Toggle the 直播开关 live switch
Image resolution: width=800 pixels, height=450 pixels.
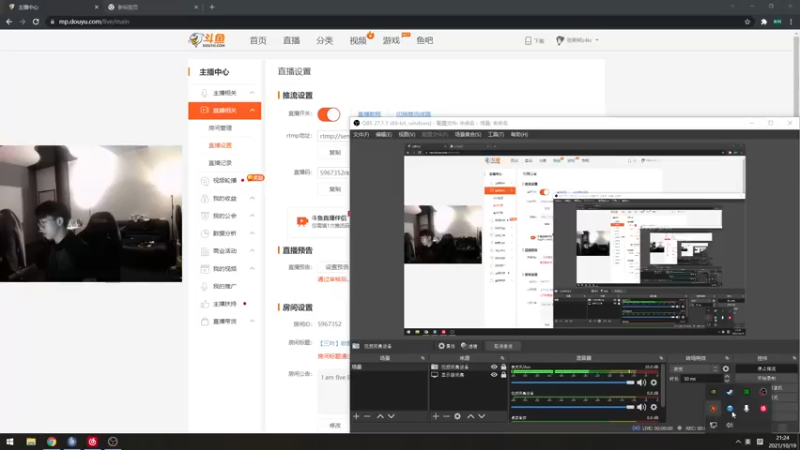click(329, 114)
